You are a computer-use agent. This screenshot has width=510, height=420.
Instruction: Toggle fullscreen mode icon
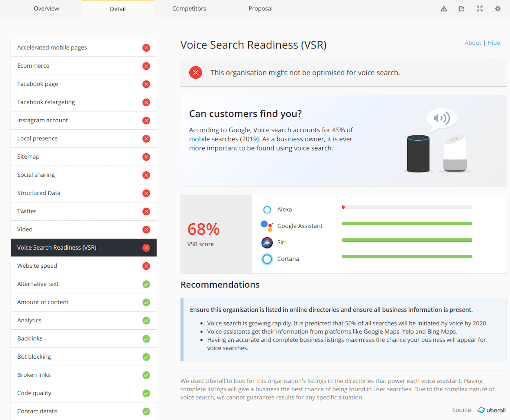[x=479, y=9]
